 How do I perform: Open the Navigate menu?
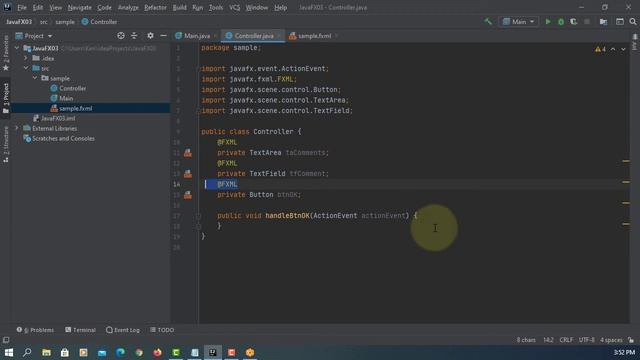click(x=79, y=7)
